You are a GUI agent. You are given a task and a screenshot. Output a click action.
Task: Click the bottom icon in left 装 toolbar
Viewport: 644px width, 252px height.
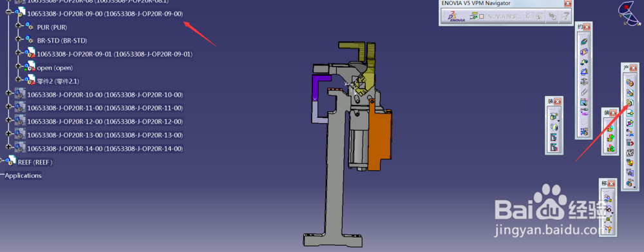[554, 148]
